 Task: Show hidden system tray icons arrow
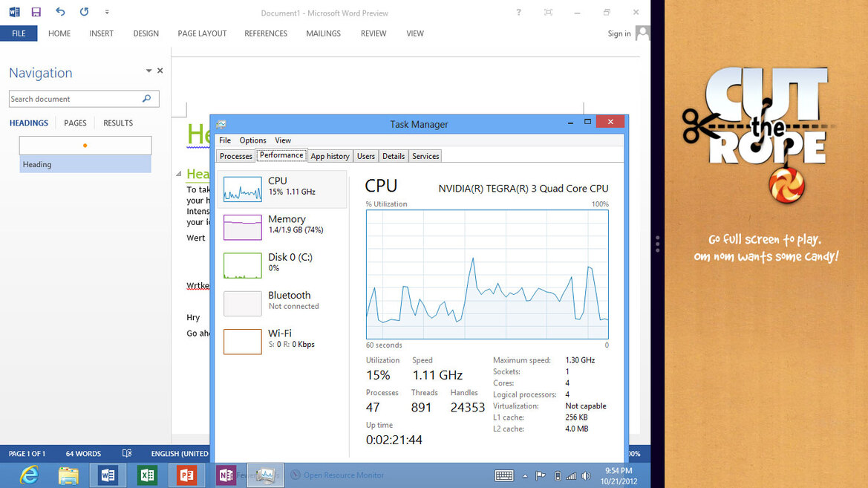[x=525, y=476]
